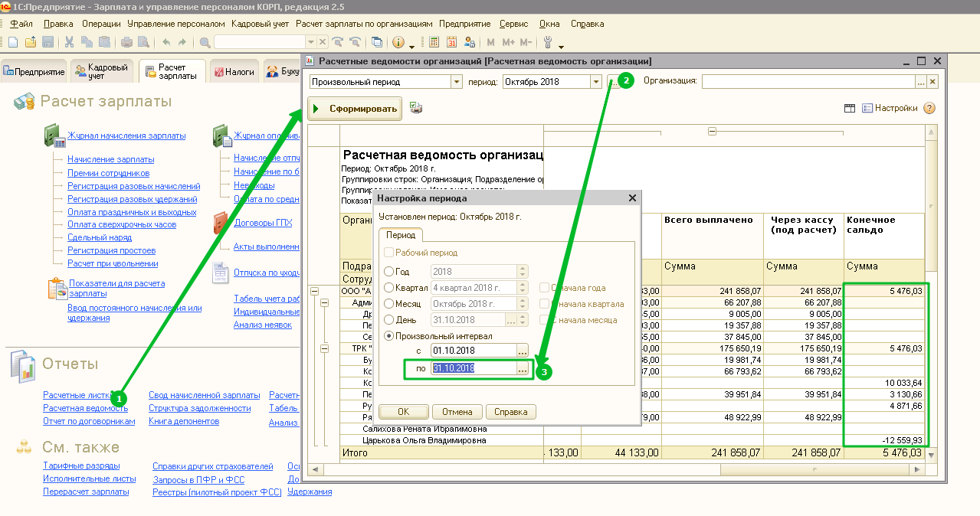Cut selection with the scissors icon
Viewport: 980px width, 516px height.
pyautogui.click(x=69, y=41)
